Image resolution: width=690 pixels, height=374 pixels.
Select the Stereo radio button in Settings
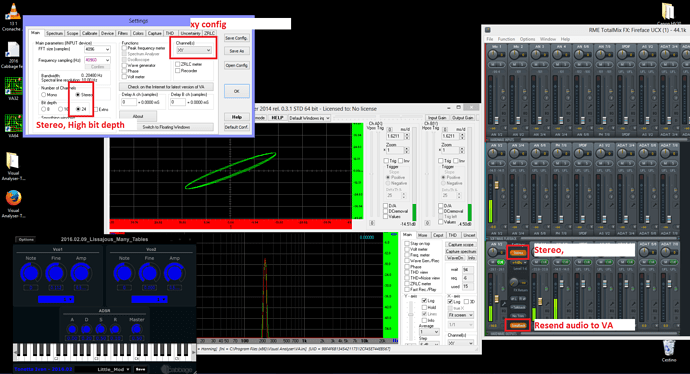pyautogui.click(x=78, y=95)
